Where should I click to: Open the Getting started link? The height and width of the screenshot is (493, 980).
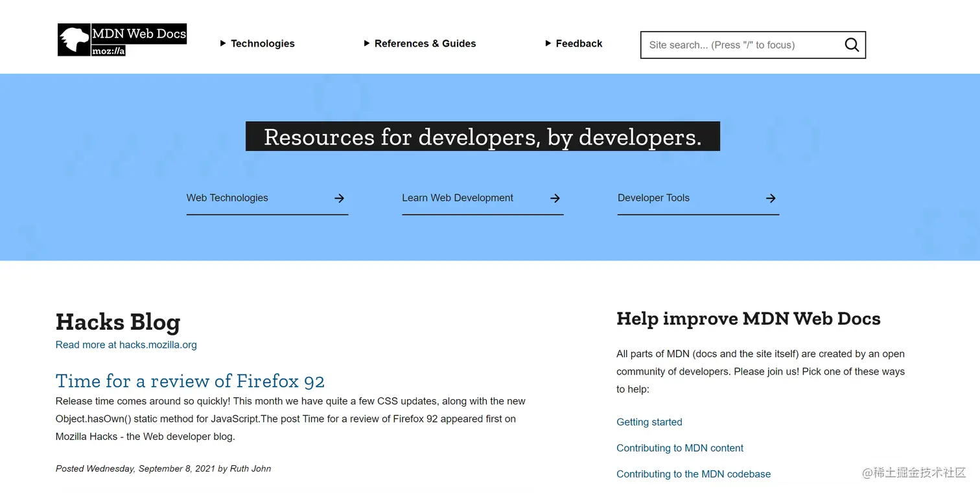click(x=649, y=422)
